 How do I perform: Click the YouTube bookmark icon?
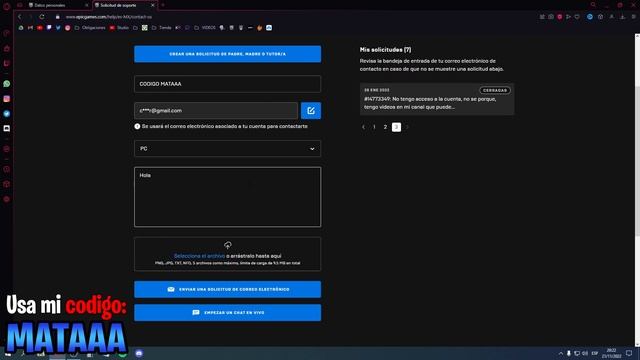40,28
